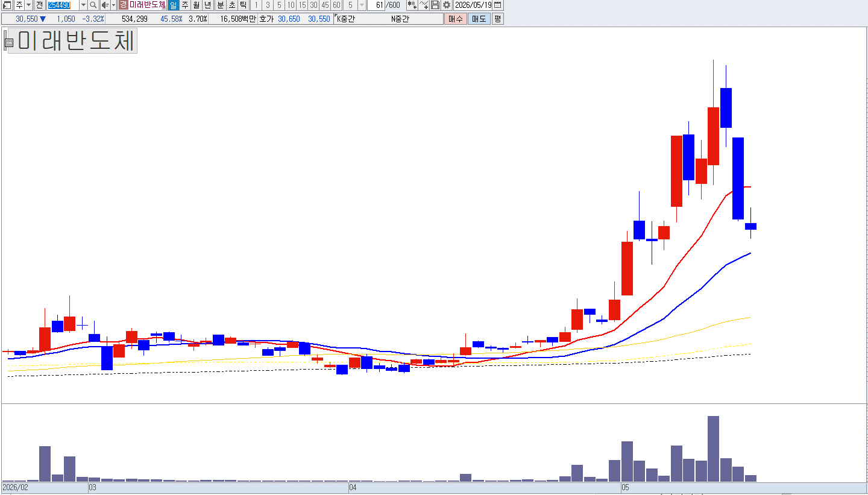Screen dimensions: 868x495
Task: Click the 3.70% value
Action: click(198, 19)
